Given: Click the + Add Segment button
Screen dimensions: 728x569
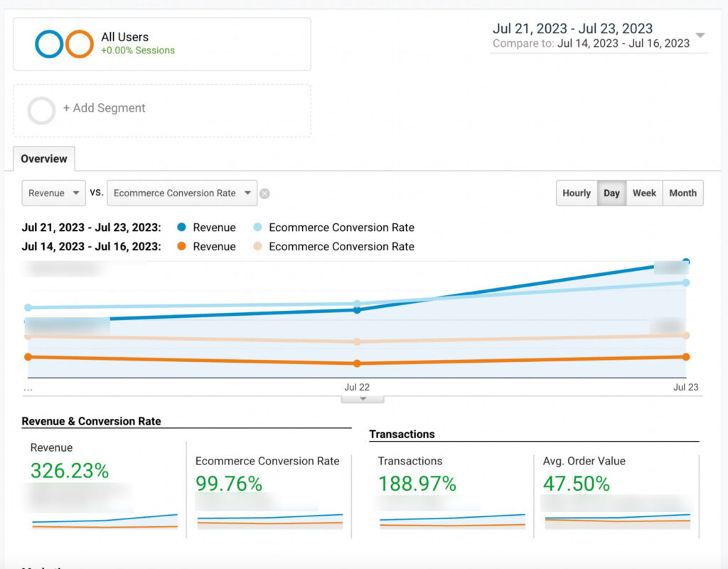Looking at the screenshot, I should tap(104, 108).
